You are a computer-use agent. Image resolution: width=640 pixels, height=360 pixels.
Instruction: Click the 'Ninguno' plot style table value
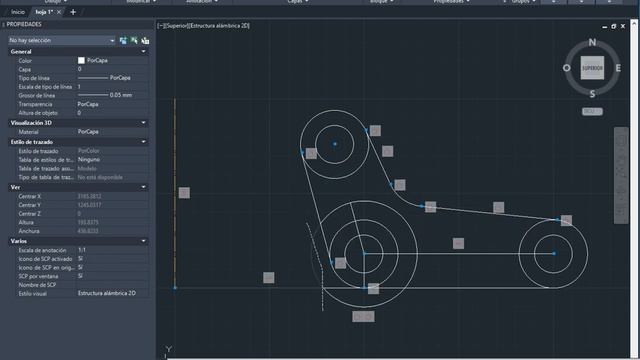click(112, 160)
